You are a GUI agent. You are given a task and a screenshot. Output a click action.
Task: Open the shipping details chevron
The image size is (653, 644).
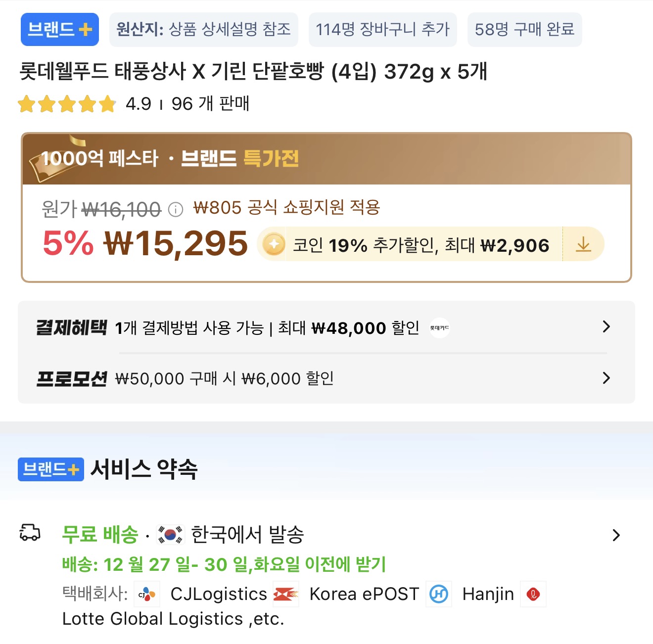(x=616, y=535)
